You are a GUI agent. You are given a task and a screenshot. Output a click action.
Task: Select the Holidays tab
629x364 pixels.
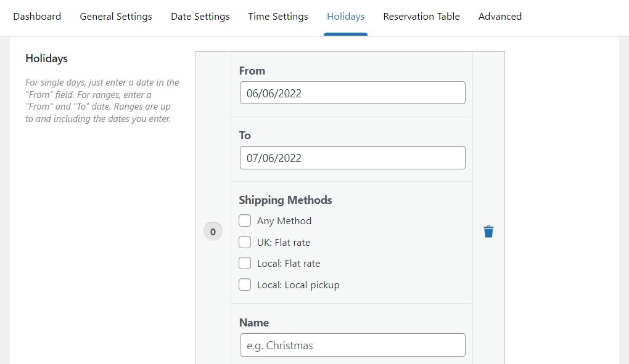point(345,17)
